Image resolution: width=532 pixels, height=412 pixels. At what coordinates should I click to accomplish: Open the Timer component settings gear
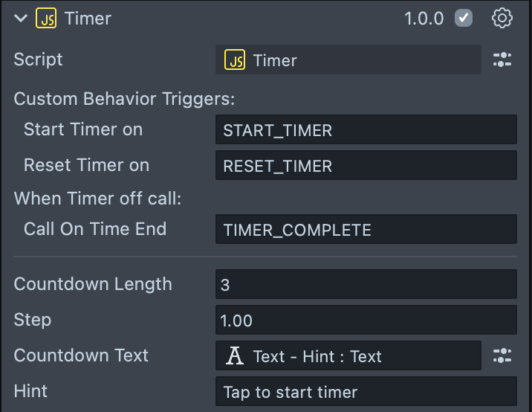pyautogui.click(x=502, y=19)
